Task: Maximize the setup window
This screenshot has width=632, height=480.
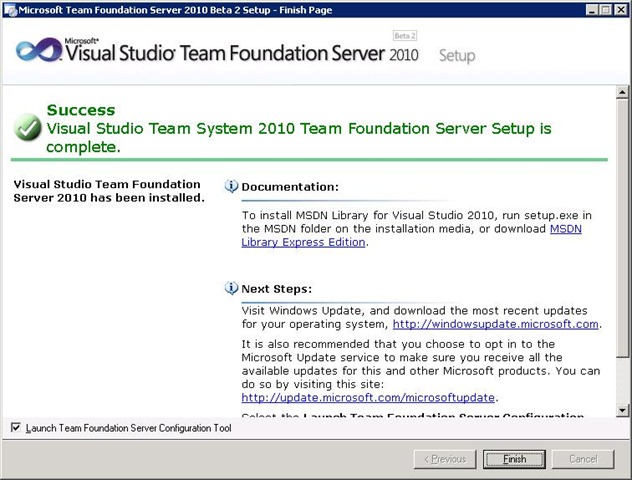Action: tap(605, 10)
